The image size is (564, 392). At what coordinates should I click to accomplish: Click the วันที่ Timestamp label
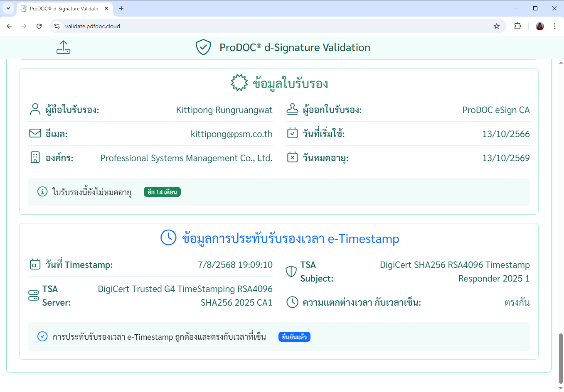tap(79, 265)
